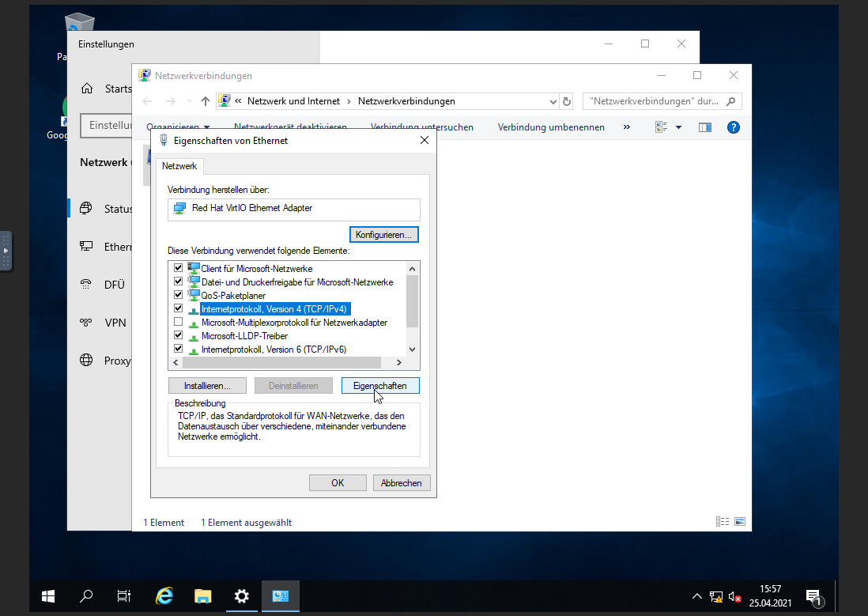Refresh the Netzwerkverbindungen view

(x=566, y=101)
